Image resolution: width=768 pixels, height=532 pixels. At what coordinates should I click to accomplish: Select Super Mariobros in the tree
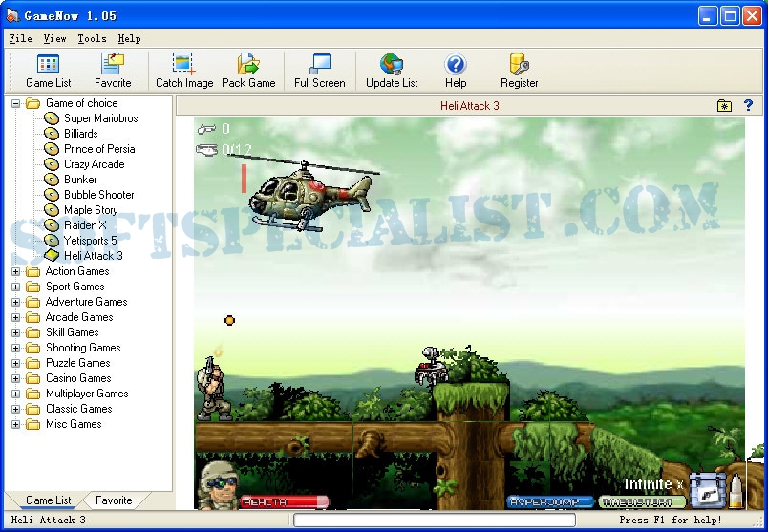click(100, 118)
